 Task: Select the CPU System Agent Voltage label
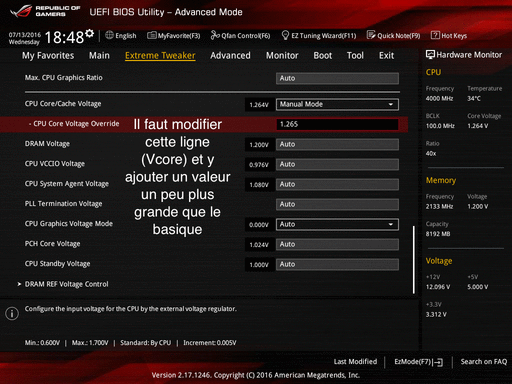[67, 184]
